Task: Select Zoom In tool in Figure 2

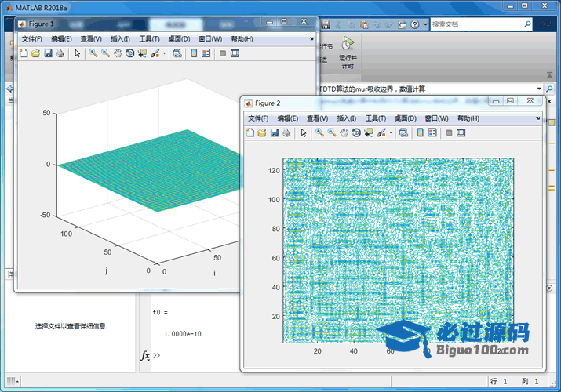Action: [319, 132]
